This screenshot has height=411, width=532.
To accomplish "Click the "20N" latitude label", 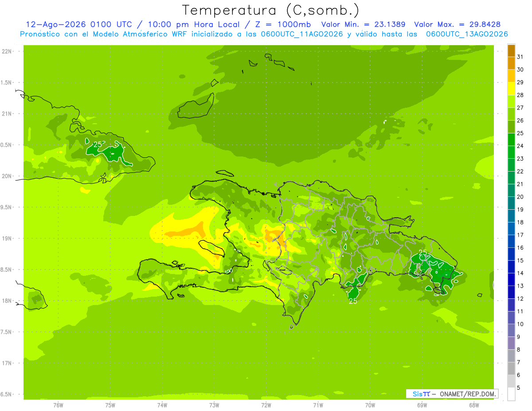I will tap(7, 176).
